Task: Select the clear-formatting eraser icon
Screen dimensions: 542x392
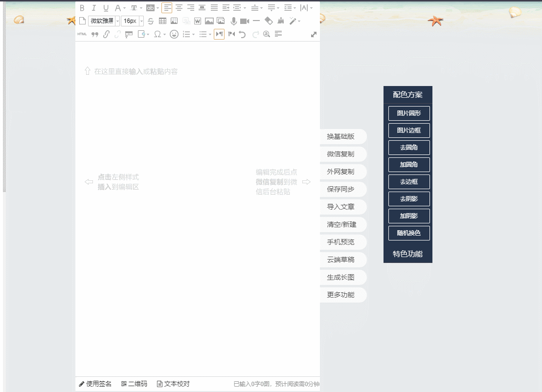Action: coord(269,21)
